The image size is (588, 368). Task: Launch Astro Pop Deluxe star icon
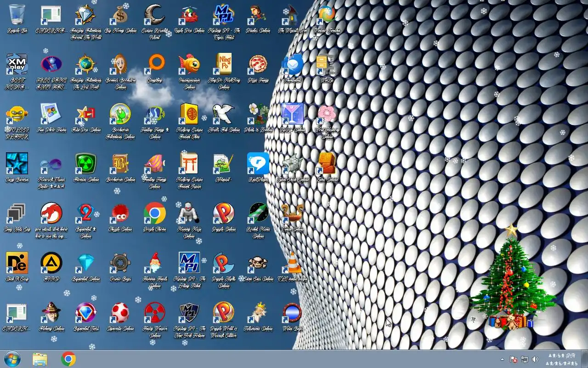pyautogui.click(x=86, y=114)
